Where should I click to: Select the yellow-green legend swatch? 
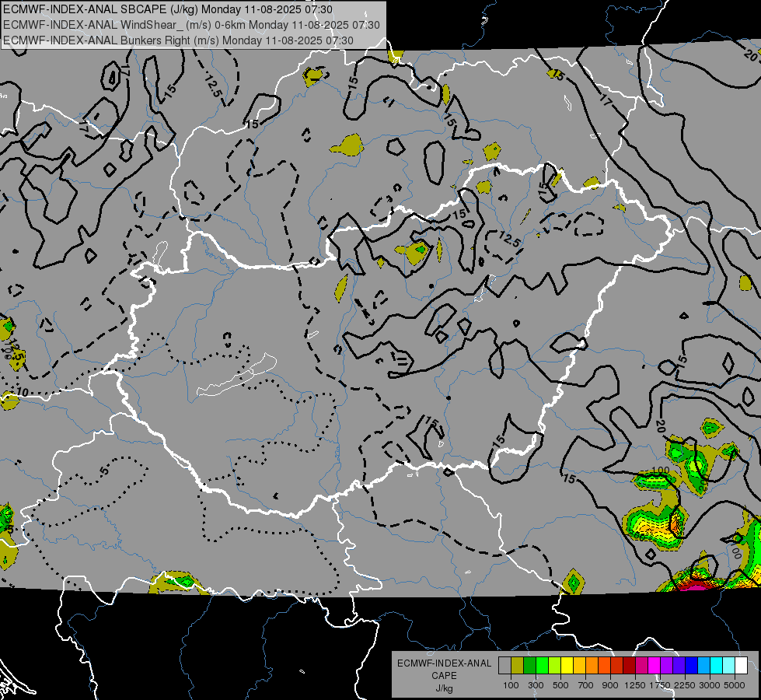pos(555,666)
